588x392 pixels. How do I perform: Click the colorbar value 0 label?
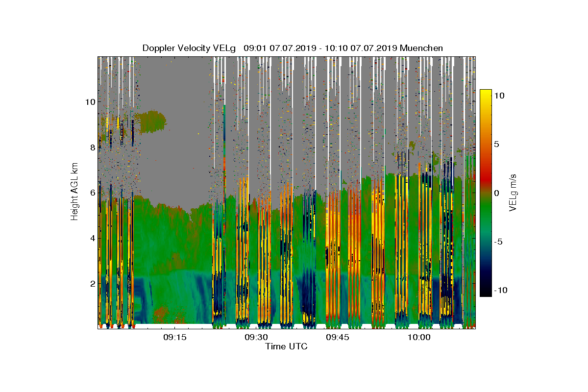(x=497, y=193)
